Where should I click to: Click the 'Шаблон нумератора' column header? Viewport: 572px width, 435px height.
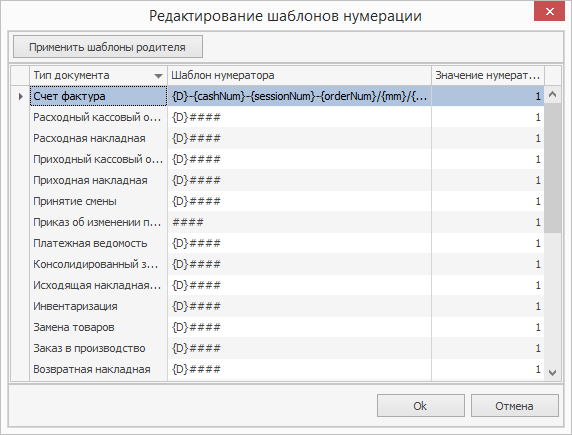(299, 75)
